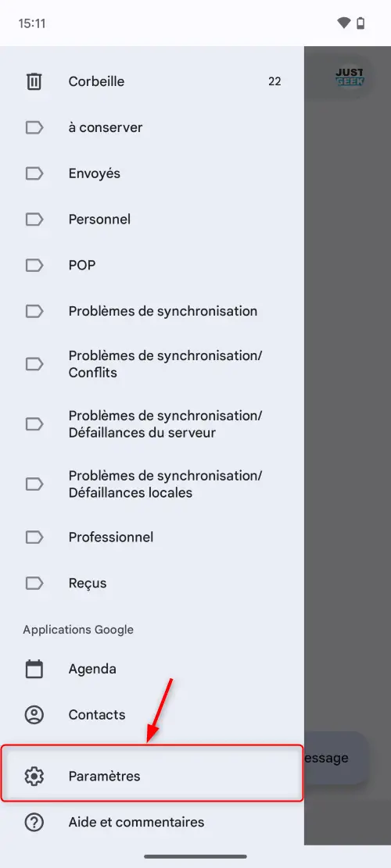
Task: Tap the Paramètres menu entry text
Action: [104, 776]
